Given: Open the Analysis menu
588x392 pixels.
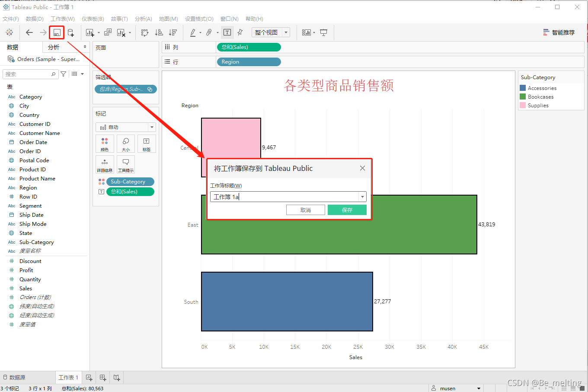Looking at the screenshot, I should tap(144, 19).
